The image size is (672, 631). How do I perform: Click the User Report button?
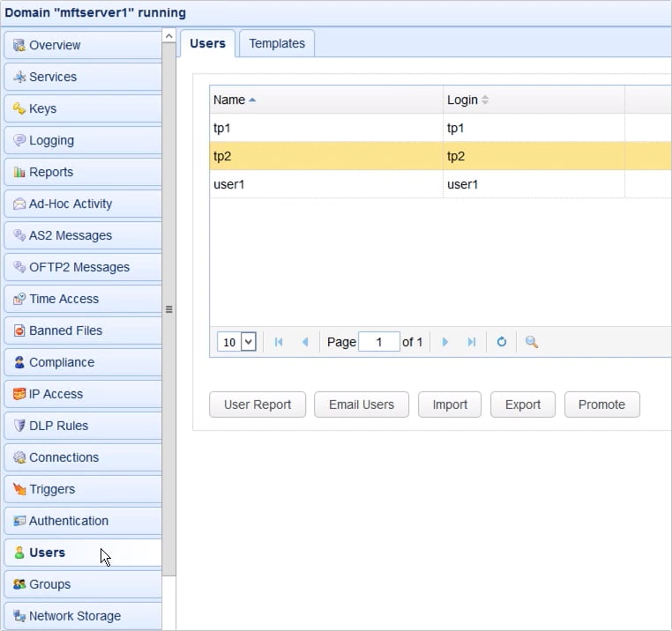point(258,405)
